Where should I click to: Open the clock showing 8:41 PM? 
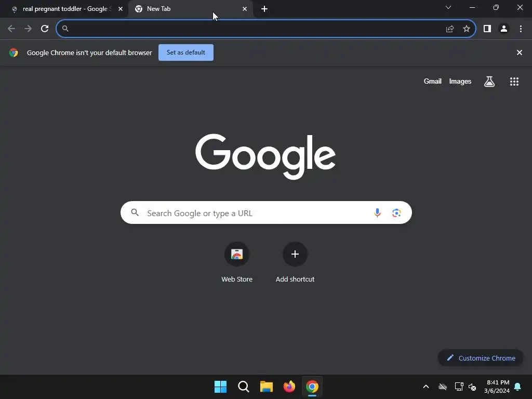coord(497,387)
